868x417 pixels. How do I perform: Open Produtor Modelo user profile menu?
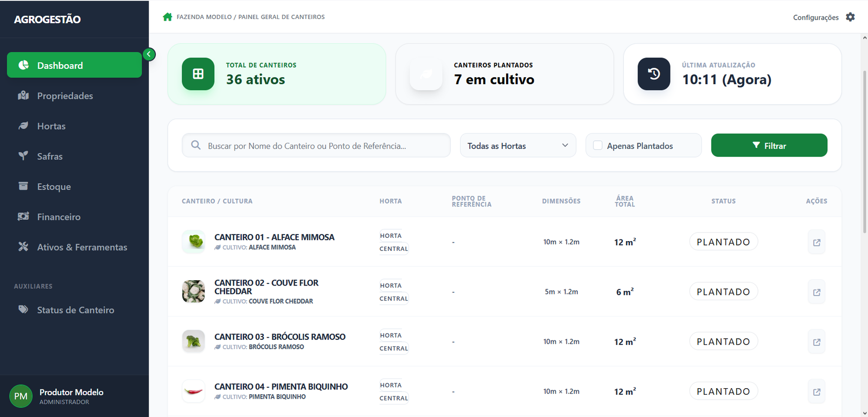pos(74,396)
